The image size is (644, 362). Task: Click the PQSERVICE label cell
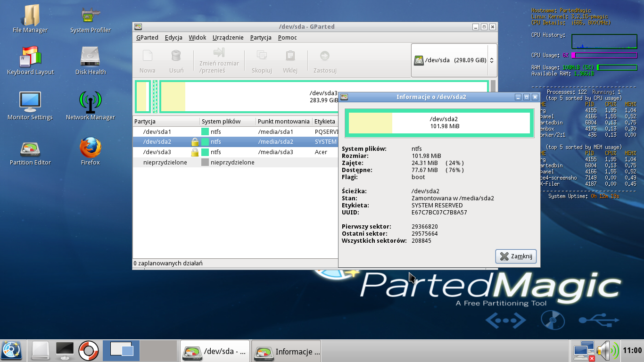click(x=326, y=132)
